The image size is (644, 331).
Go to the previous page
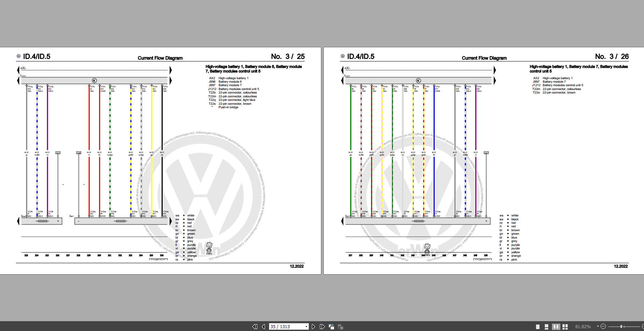pos(263,326)
